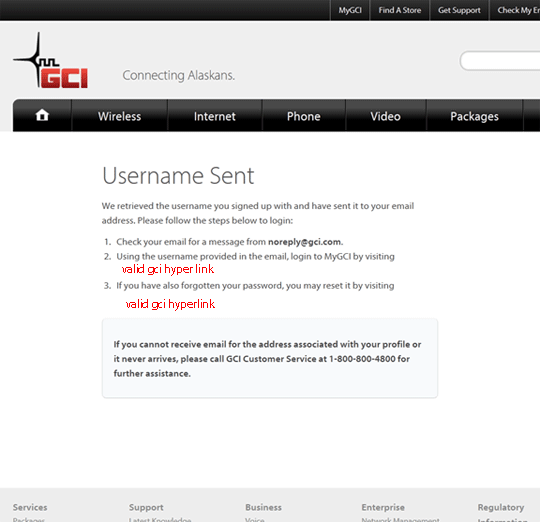The image size is (540, 522).
Task: Open the Check My Email link
Action: (515, 10)
